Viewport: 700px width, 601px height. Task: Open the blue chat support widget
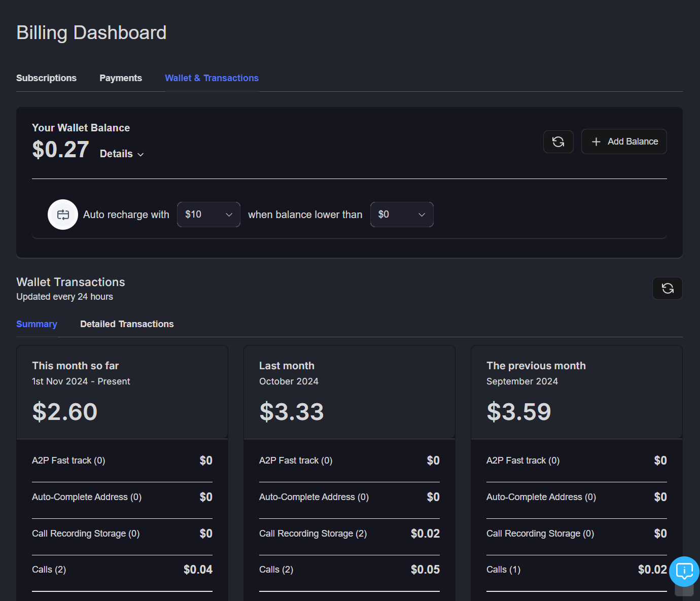[684, 571]
